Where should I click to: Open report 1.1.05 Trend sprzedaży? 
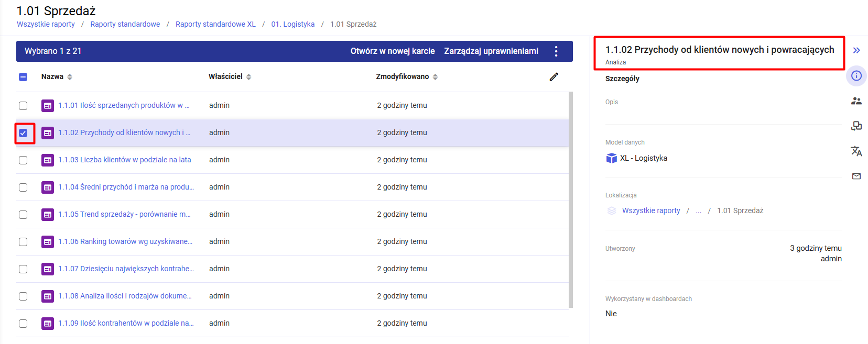coord(124,214)
